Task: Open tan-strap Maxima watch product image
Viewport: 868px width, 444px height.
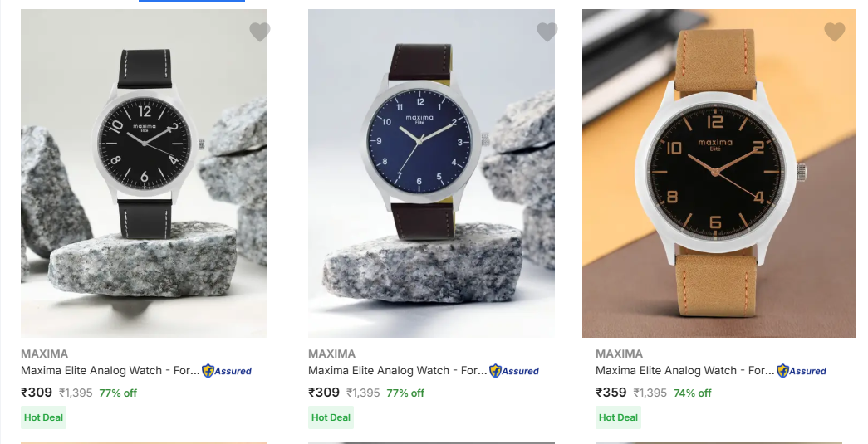Action: [x=719, y=173]
